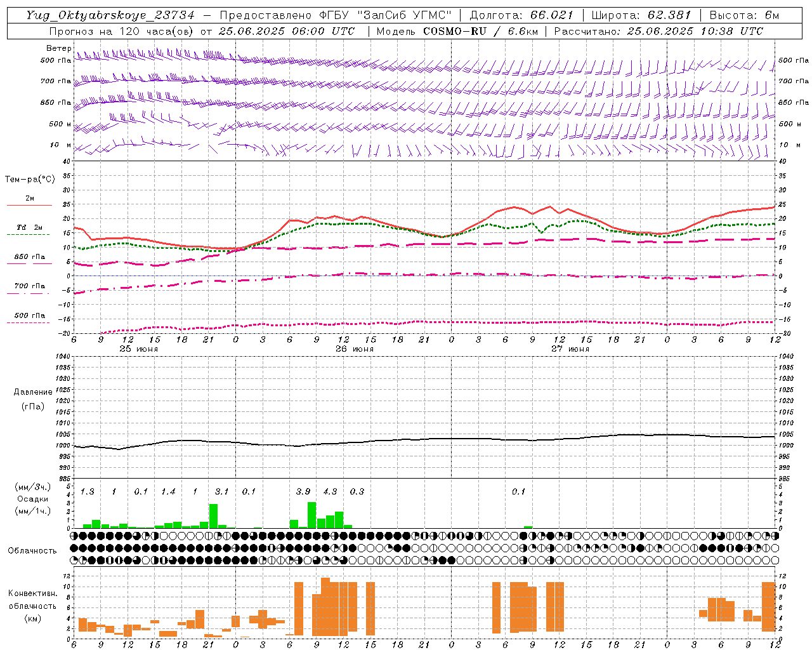Click the Осадки panel label

(33, 499)
